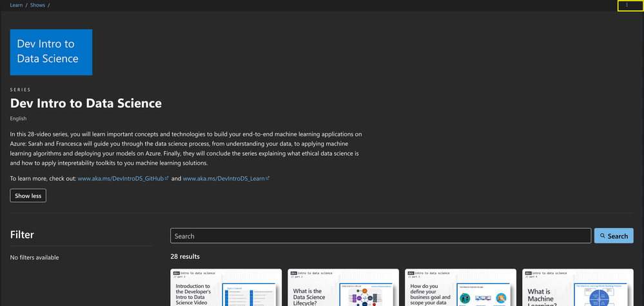Screen dimensions: 644x306
Task: Open the What is Machine Learning thumbnail
Action: 578,287
